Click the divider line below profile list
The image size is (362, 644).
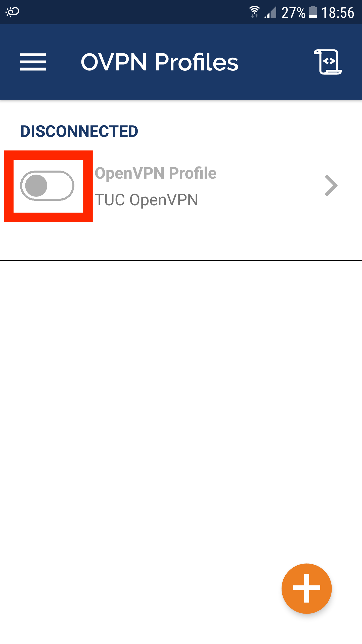click(x=181, y=261)
